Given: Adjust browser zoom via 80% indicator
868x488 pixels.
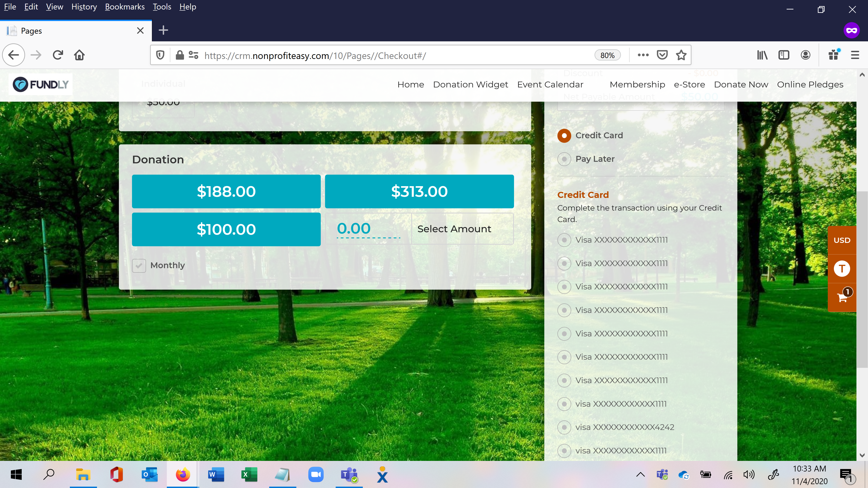Looking at the screenshot, I should 607,55.
